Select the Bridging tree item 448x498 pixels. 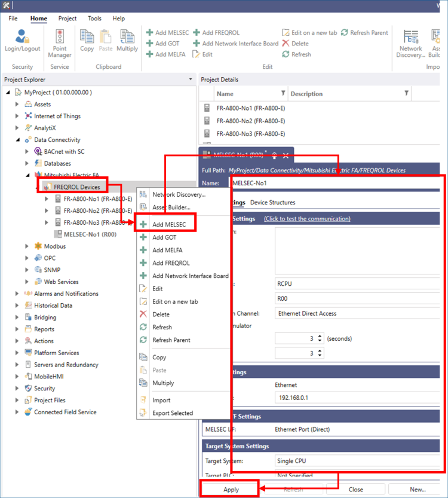pyautogui.click(x=45, y=317)
